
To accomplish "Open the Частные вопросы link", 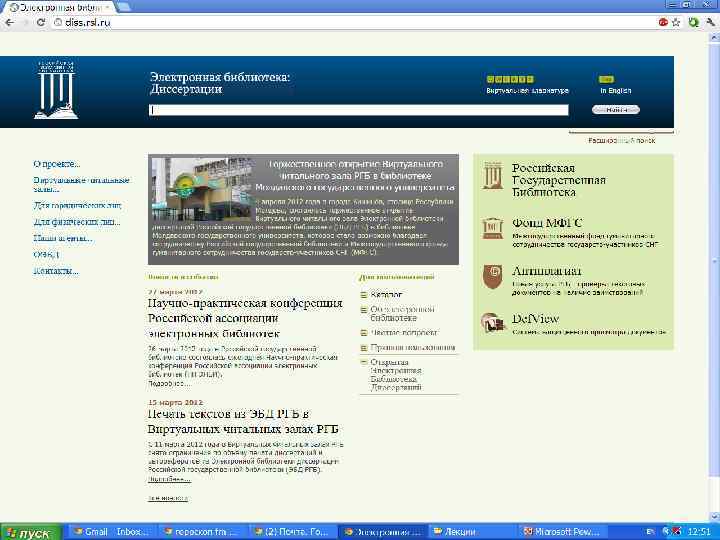I will tap(404, 332).
